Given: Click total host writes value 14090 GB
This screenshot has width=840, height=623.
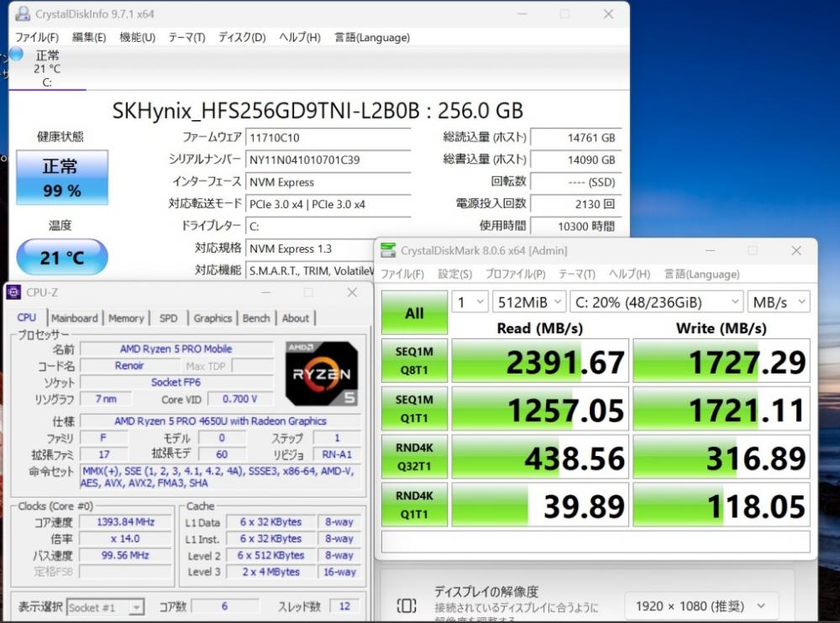Looking at the screenshot, I should (576, 160).
